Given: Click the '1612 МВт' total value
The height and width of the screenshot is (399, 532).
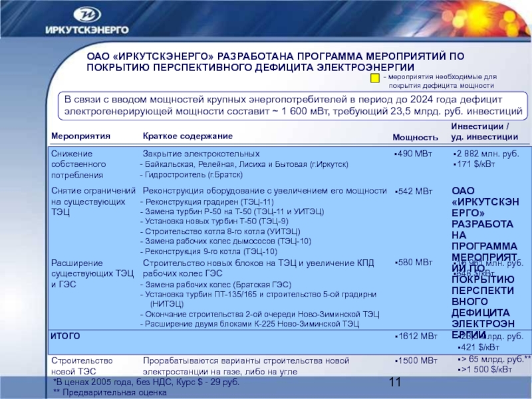Looking at the screenshot, I should coord(416,336).
